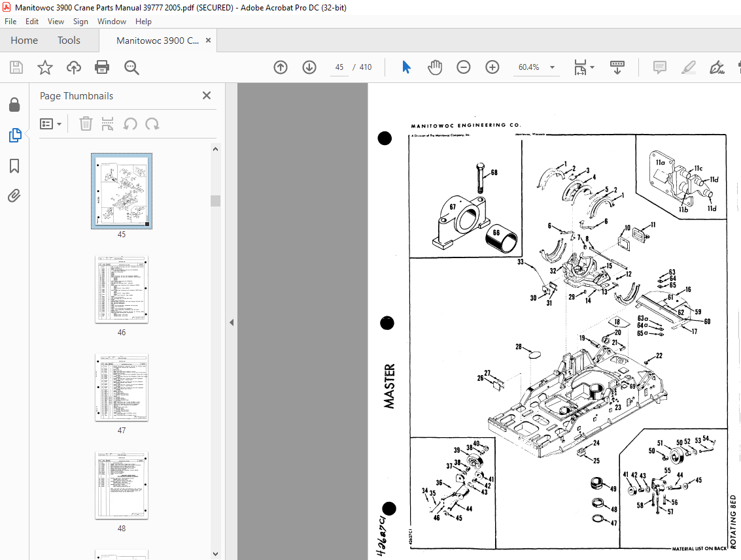Zoom out with the minus button

[464, 67]
